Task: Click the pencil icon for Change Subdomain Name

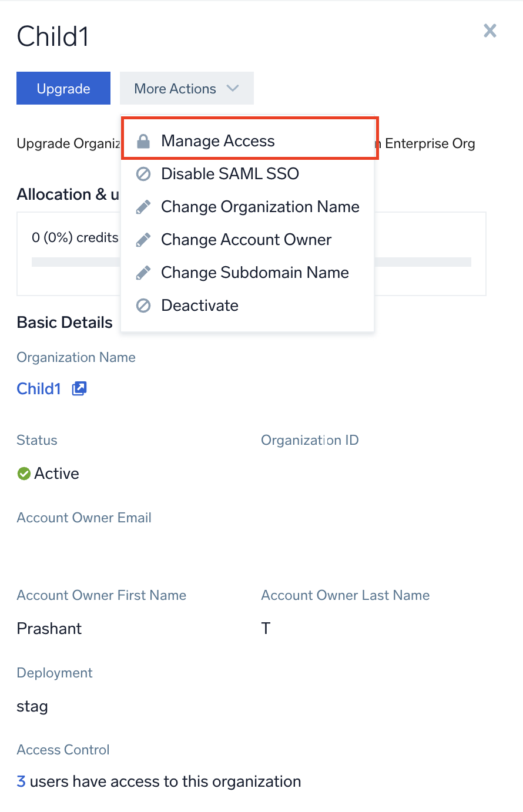Action: click(x=143, y=272)
